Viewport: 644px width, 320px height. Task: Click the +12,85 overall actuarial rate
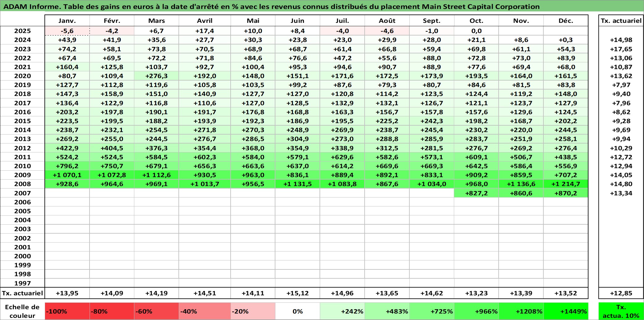[621, 293]
